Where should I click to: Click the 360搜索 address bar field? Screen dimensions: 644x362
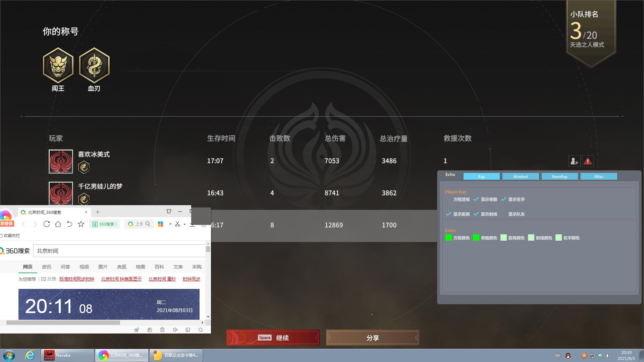coord(104,224)
